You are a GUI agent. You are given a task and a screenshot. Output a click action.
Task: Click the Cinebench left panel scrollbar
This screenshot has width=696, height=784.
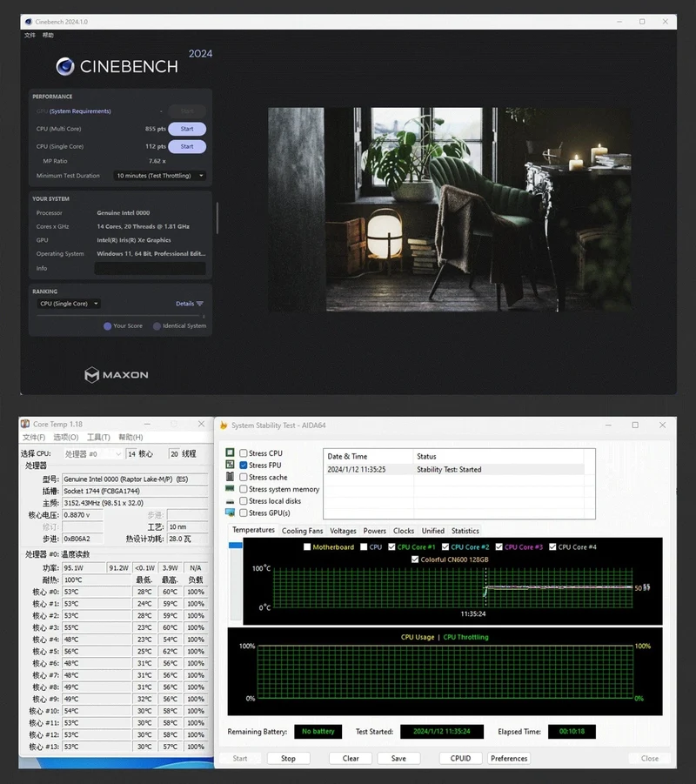[x=217, y=218]
